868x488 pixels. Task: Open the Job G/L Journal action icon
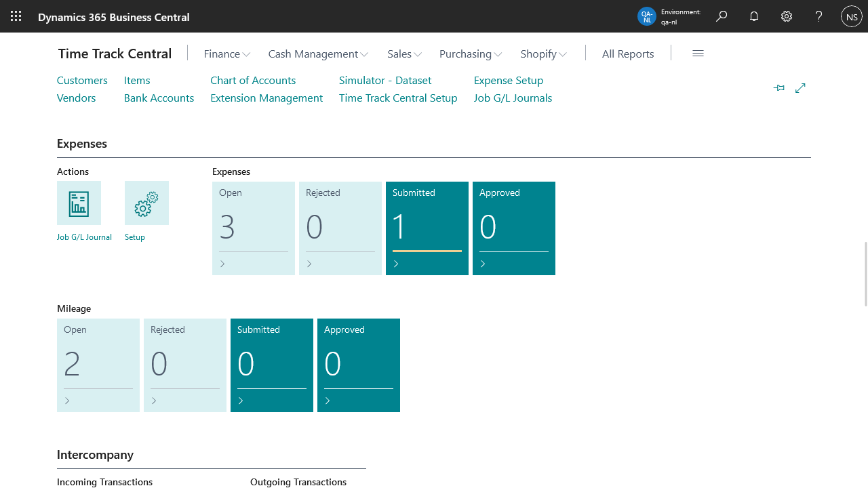[x=79, y=203]
